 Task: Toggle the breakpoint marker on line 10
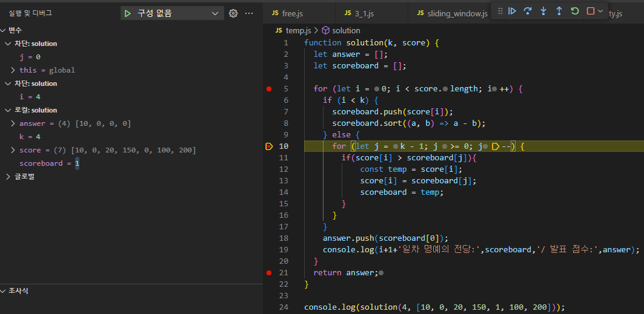click(269, 146)
